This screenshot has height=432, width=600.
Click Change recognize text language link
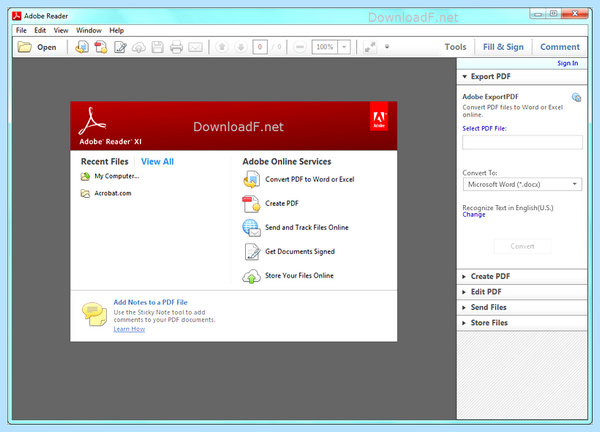coord(474,215)
